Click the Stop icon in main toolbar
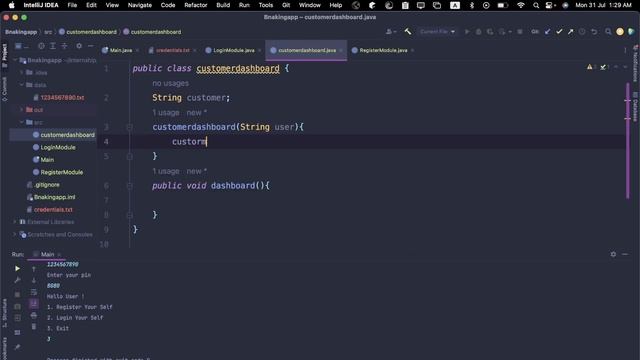Screen dimensions: 640x360 tap(520, 31)
